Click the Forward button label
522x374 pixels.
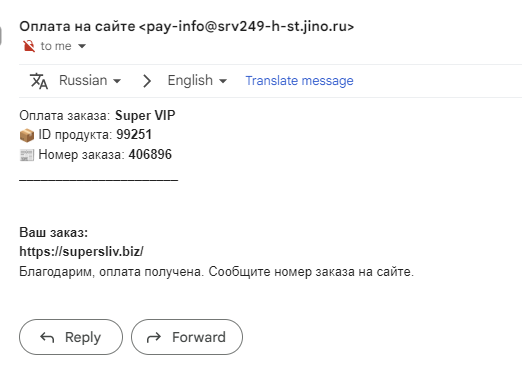pyautogui.click(x=199, y=337)
